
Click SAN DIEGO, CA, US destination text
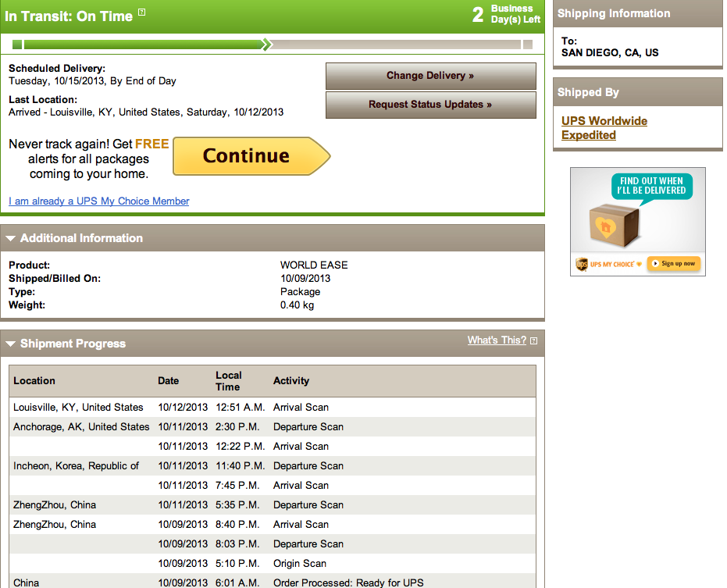(610, 52)
